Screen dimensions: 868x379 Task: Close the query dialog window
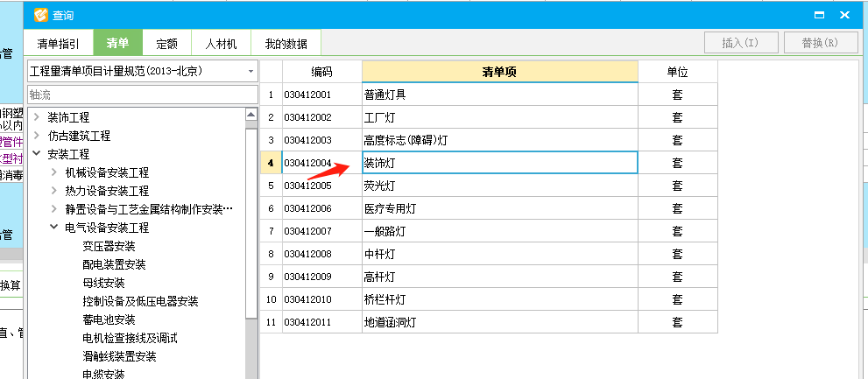[845, 15]
